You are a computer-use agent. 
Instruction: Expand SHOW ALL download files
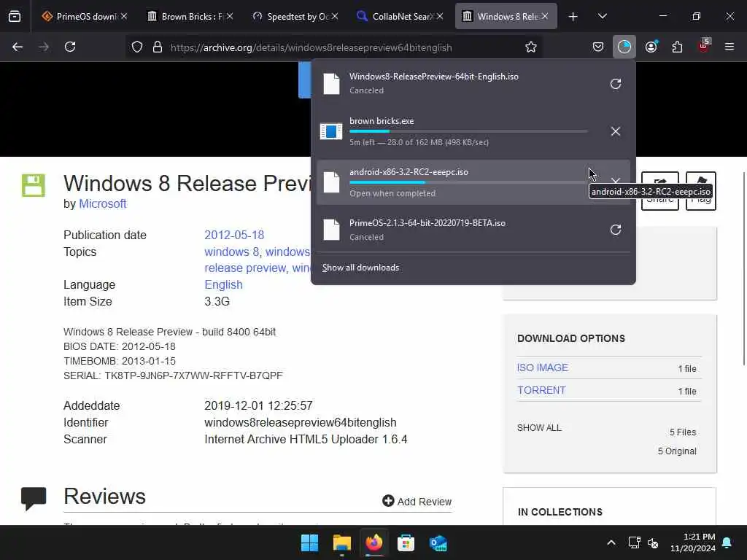tap(539, 427)
